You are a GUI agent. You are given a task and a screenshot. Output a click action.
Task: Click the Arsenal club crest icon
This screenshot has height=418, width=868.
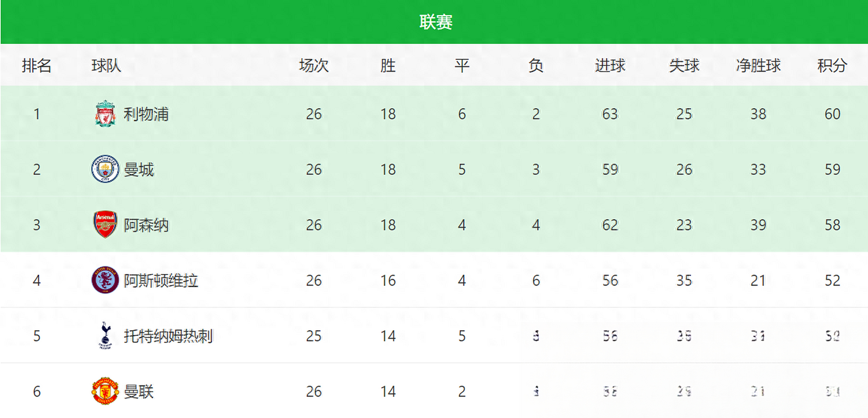pos(105,224)
